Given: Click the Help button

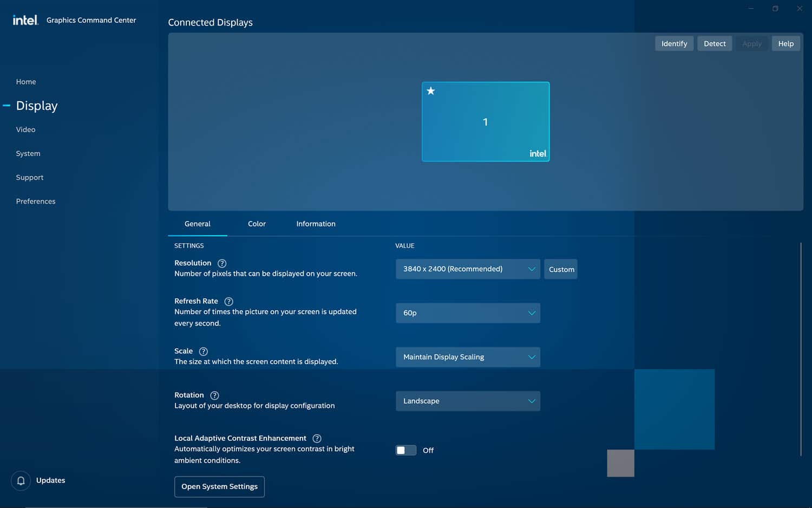Looking at the screenshot, I should coord(785,44).
